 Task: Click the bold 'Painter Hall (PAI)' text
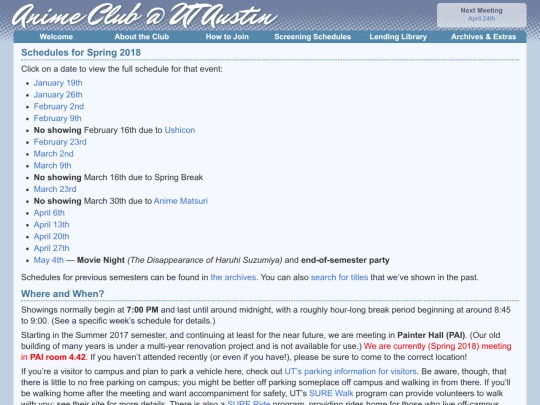point(431,335)
